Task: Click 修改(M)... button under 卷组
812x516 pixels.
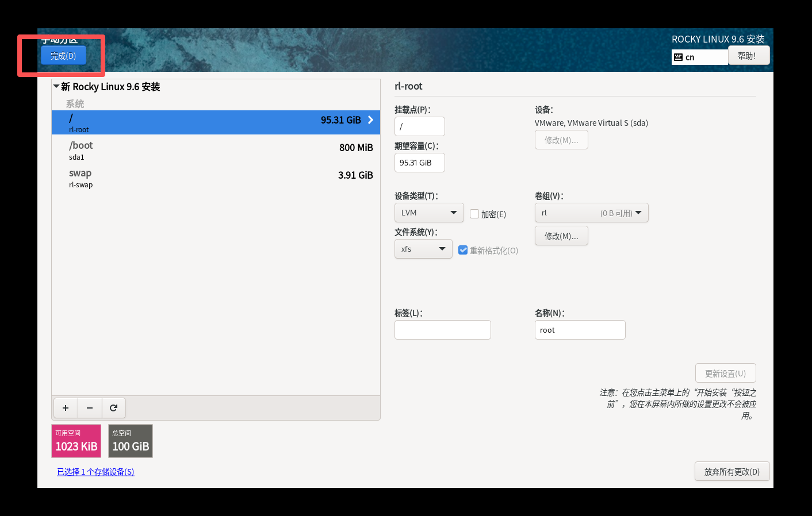Action: [x=561, y=236]
